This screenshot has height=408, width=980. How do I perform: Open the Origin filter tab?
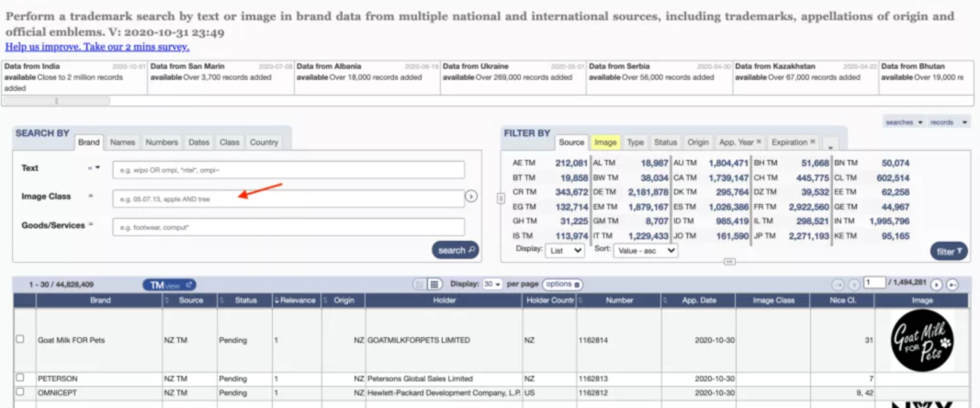[698, 142]
